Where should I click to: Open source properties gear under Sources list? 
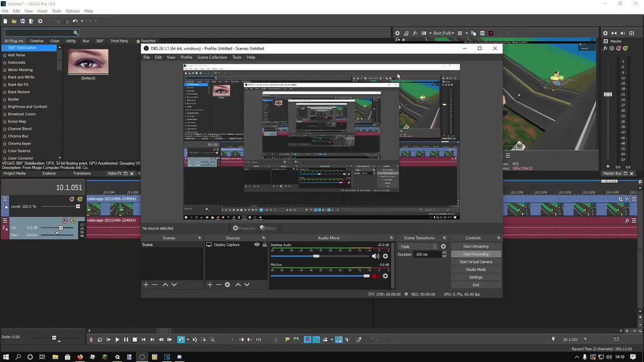[x=228, y=285]
